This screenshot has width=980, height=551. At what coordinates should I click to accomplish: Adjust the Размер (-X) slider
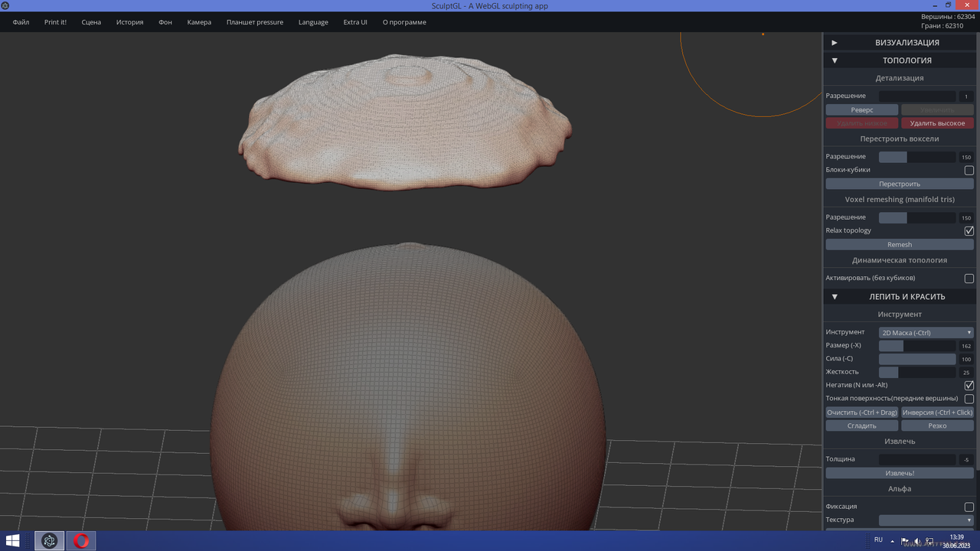pyautogui.click(x=917, y=346)
